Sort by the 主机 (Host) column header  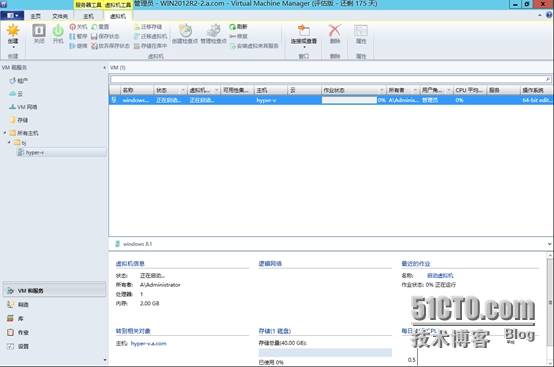(271, 90)
